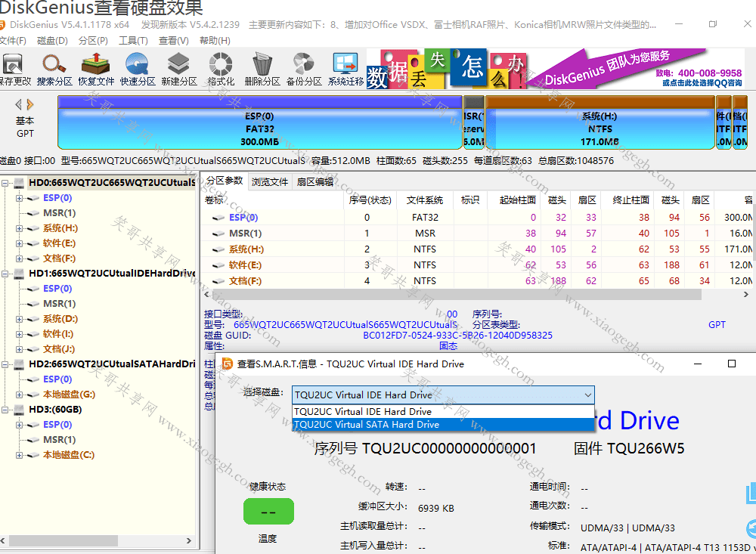This screenshot has height=554, width=756.
Task: Select 软件(I:) partition in tree
Action: [58, 334]
